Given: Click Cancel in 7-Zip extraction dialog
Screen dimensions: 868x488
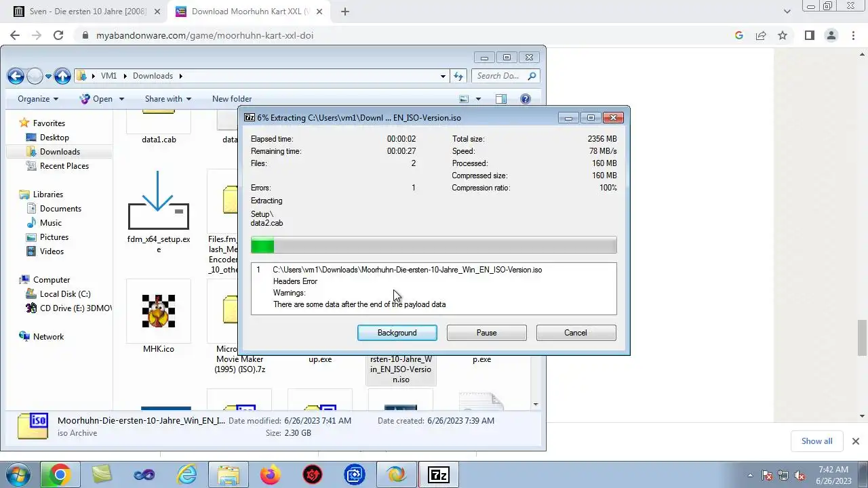Looking at the screenshot, I should point(576,333).
